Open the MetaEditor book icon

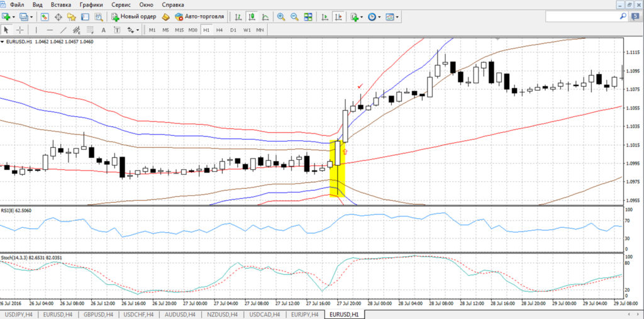(x=166, y=17)
